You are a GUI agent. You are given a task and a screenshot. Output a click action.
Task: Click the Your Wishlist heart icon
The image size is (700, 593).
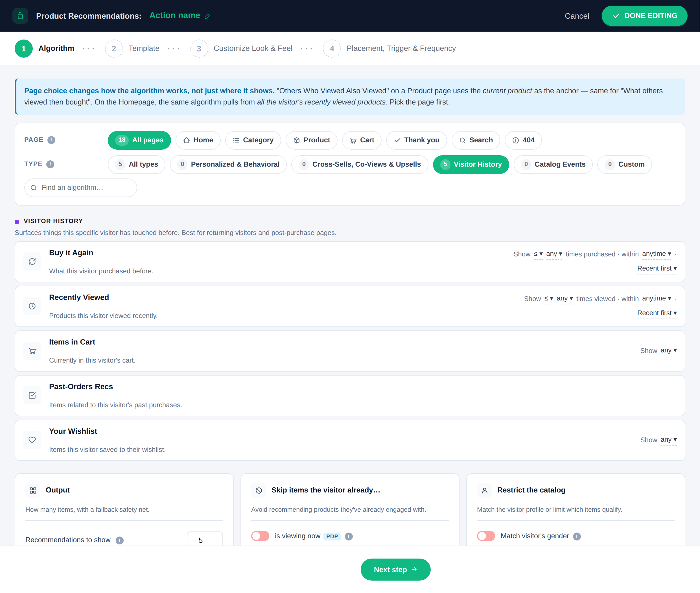(x=32, y=440)
